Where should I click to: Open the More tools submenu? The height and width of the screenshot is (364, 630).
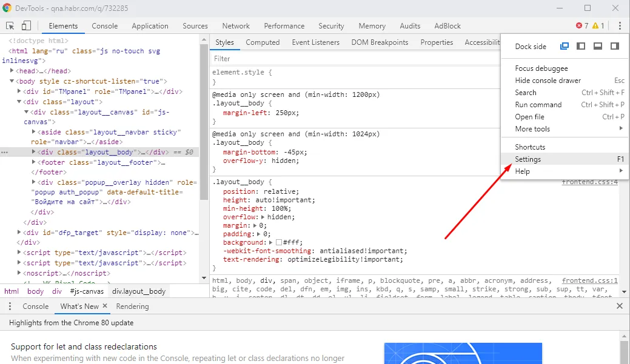click(565, 129)
